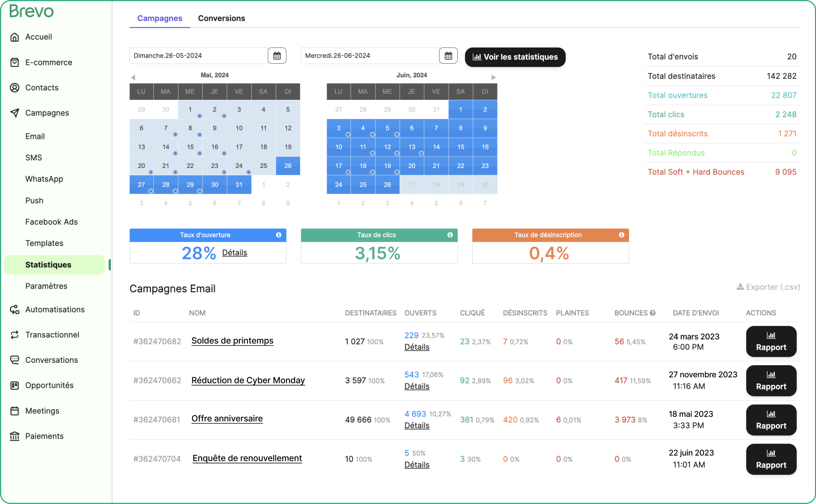Viewport: 816px width, 504px height.
Task: Open the start date calendar icon
Action: click(x=277, y=56)
